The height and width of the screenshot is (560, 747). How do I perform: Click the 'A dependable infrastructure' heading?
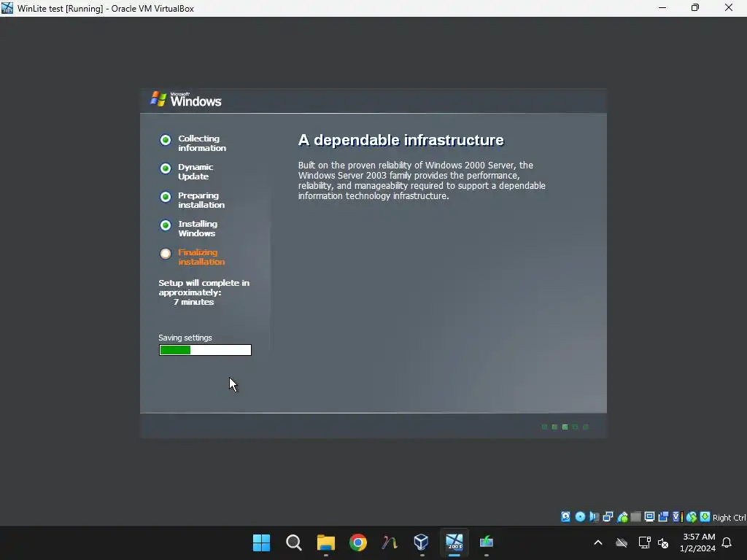[x=400, y=140]
